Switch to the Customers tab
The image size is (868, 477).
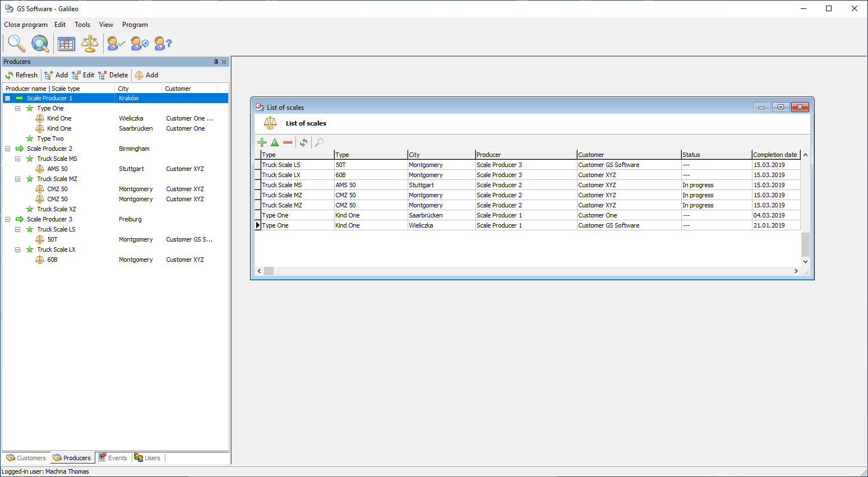point(26,458)
